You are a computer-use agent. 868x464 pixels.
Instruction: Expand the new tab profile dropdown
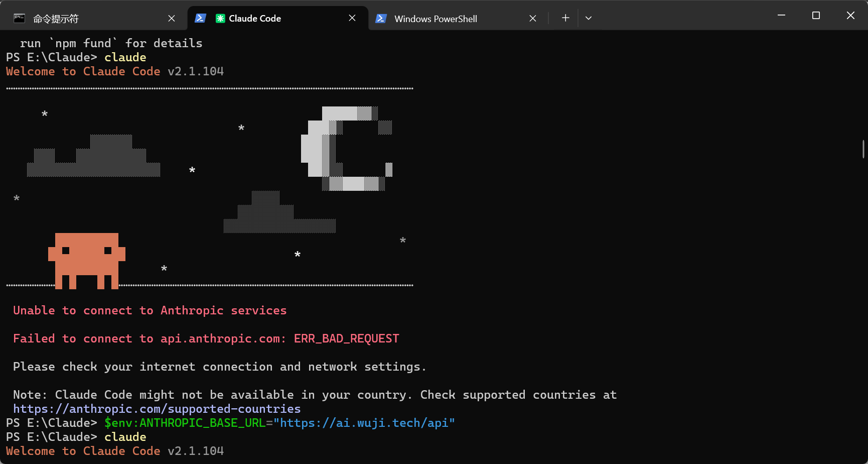(x=589, y=18)
